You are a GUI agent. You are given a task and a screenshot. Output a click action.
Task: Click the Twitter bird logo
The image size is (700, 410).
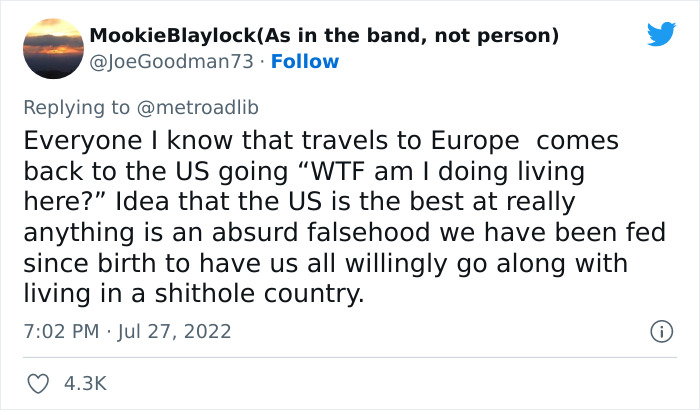coord(661,35)
